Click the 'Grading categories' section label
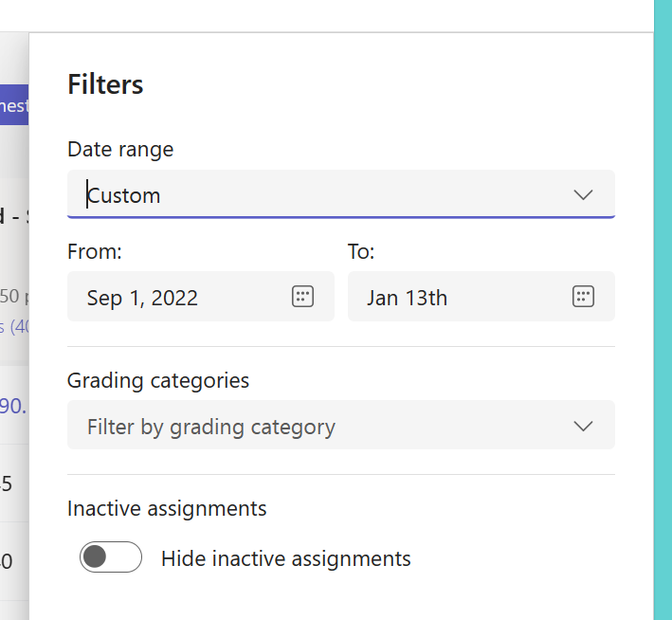672x620 pixels. tap(158, 380)
